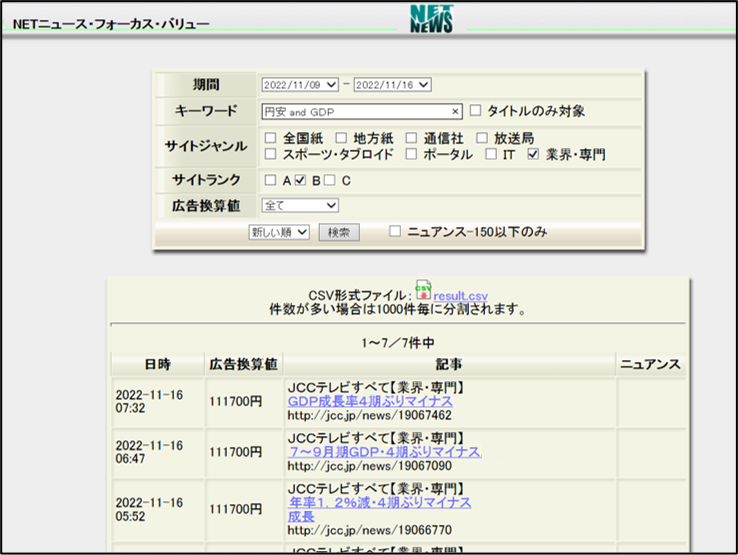
Task: Expand the 広告換算値 dropdown set to 全て
Action: [x=300, y=205]
